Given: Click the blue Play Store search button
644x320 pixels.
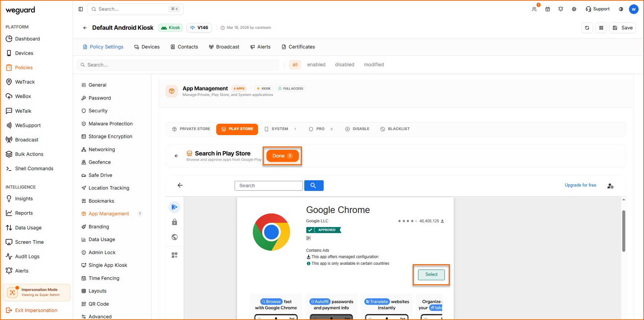Looking at the screenshot, I should coord(314,186).
